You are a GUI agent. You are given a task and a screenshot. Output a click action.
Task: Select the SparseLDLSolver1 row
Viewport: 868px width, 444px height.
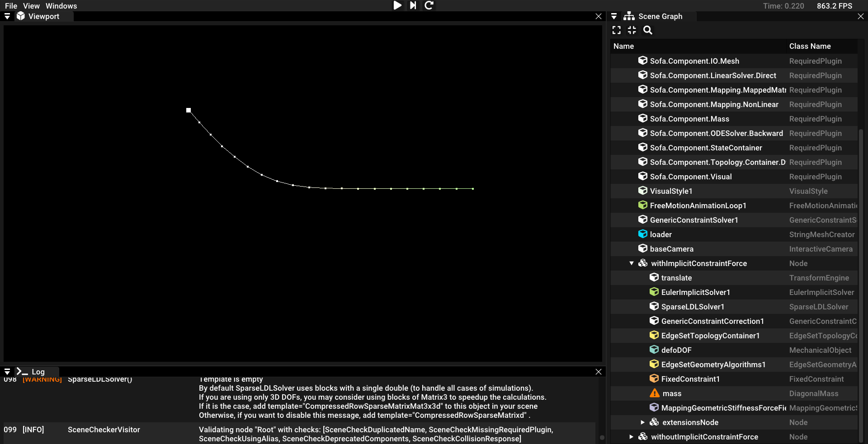click(734, 307)
